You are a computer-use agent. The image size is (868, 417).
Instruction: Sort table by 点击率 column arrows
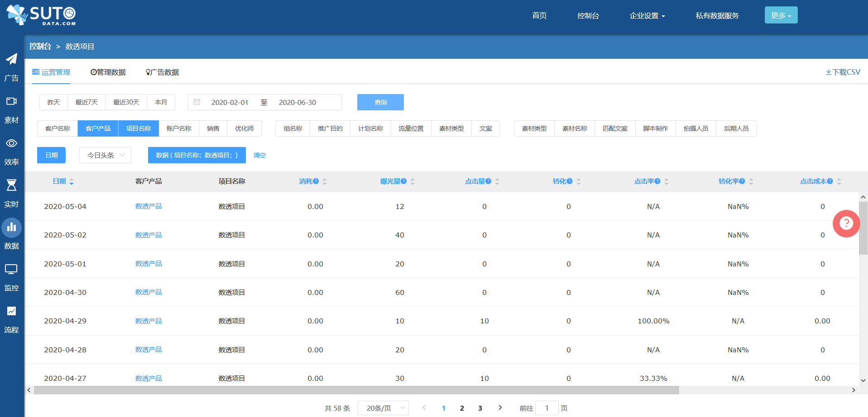click(x=667, y=182)
